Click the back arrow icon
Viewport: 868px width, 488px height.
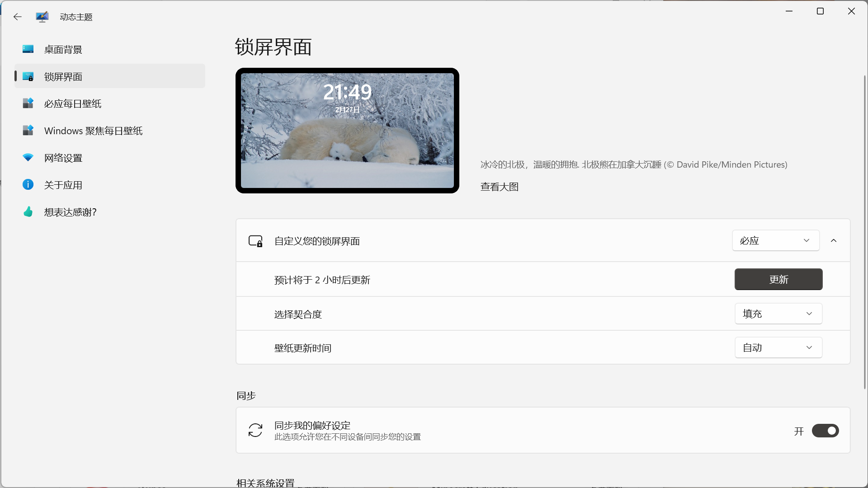(17, 17)
